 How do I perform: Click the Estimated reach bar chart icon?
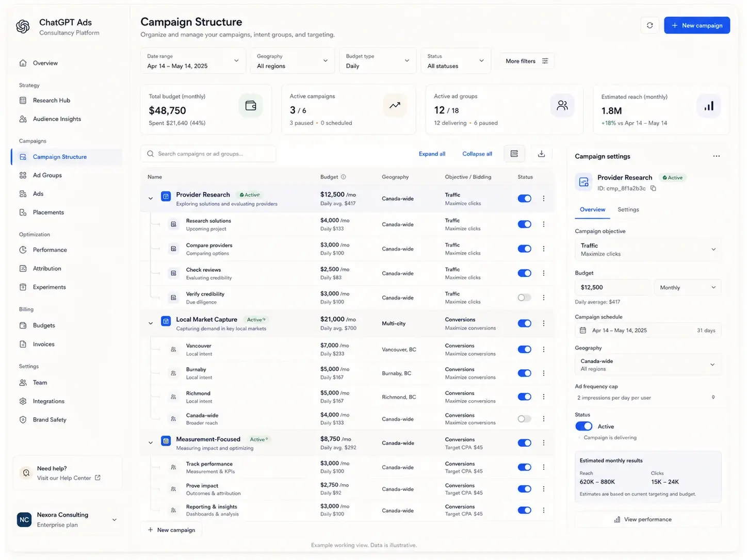point(709,106)
